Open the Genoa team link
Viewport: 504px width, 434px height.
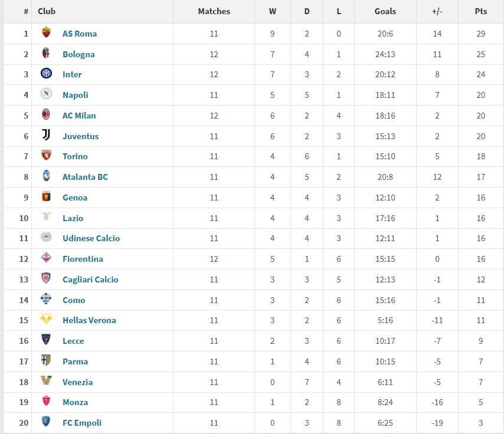click(75, 198)
